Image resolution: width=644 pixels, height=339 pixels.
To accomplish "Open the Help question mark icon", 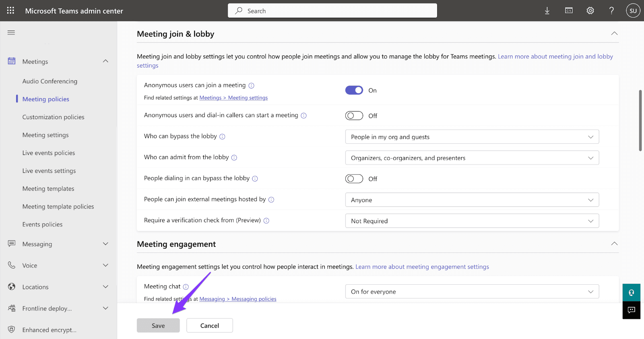I will (x=611, y=11).
